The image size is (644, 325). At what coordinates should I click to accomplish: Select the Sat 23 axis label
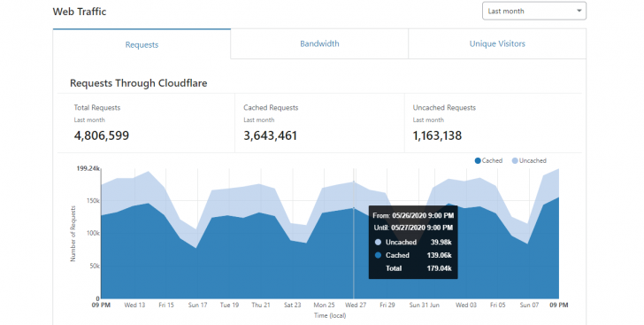click(293, 305)
